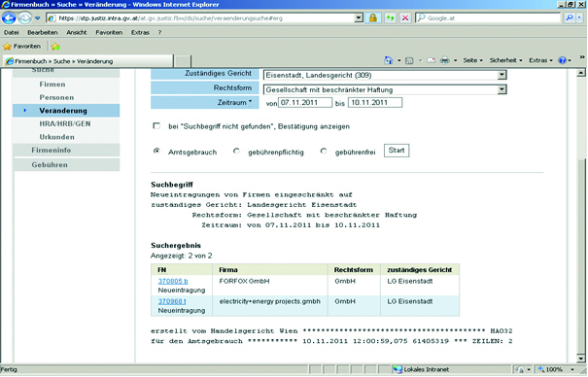Open the Ansicht menu
The width and height of the screenshot is (588, 377).
tap(77, 33)
